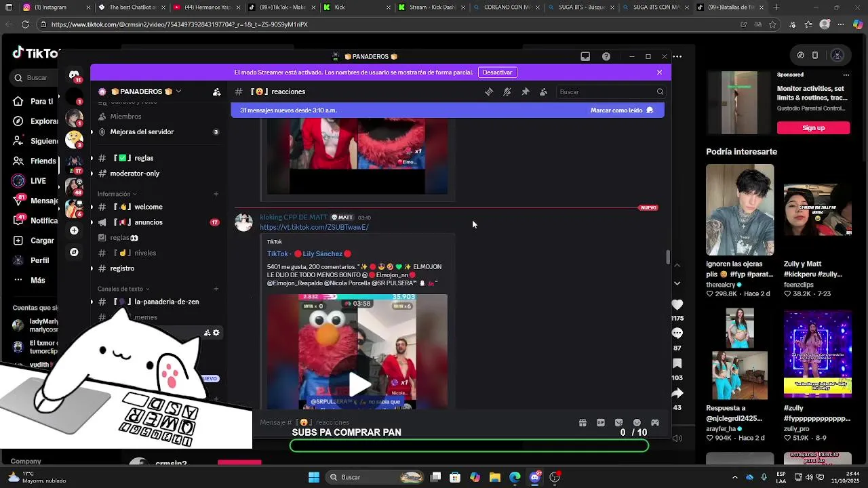Open Discord direct messages home icon
This screenshot has width=868, height=488.
tap(74, 75)
